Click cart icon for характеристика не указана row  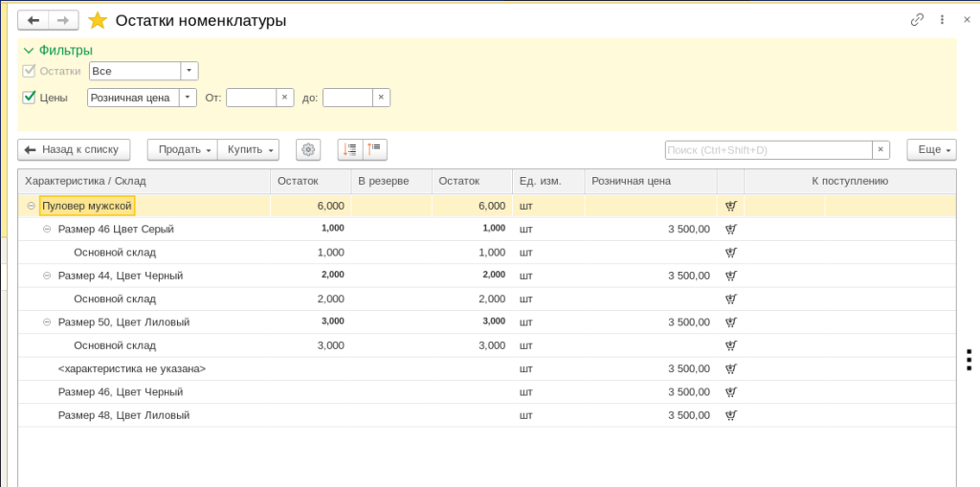pyautogui.click(x=730, y=369)
